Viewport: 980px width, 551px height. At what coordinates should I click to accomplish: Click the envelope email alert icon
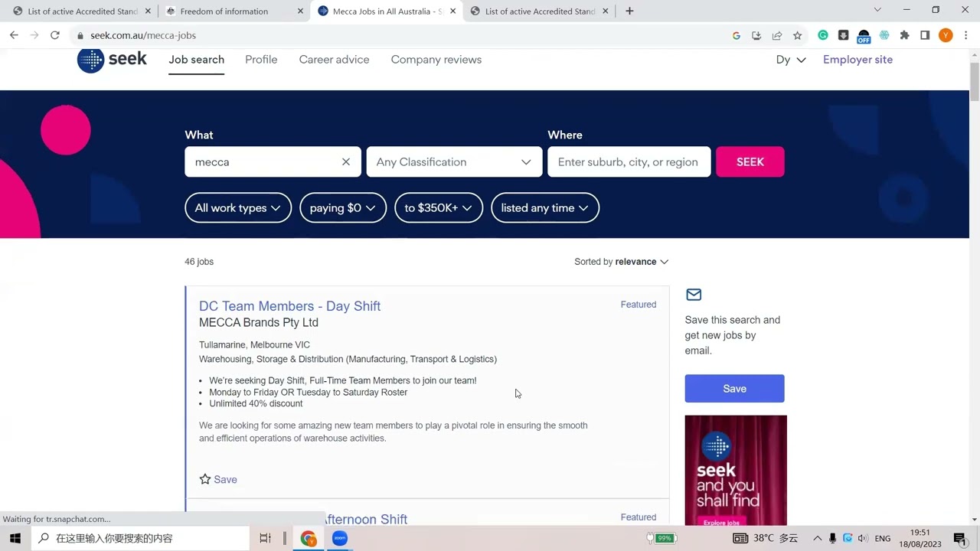click(x=694, y=295)
